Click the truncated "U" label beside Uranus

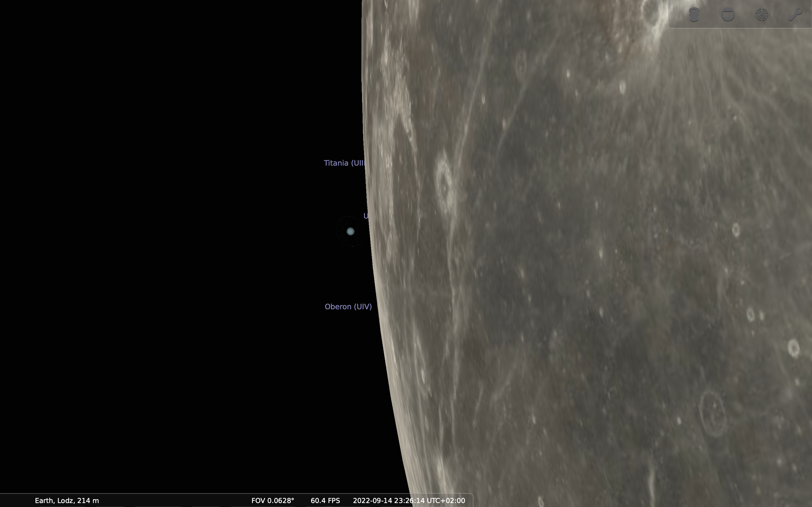(366, 216)
